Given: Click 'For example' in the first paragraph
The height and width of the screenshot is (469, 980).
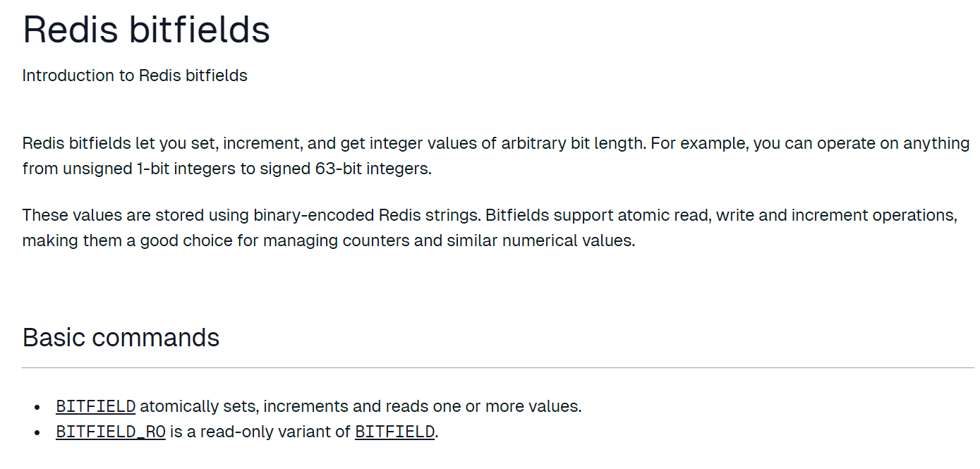Looking at the screenshot, I should 698,143.
